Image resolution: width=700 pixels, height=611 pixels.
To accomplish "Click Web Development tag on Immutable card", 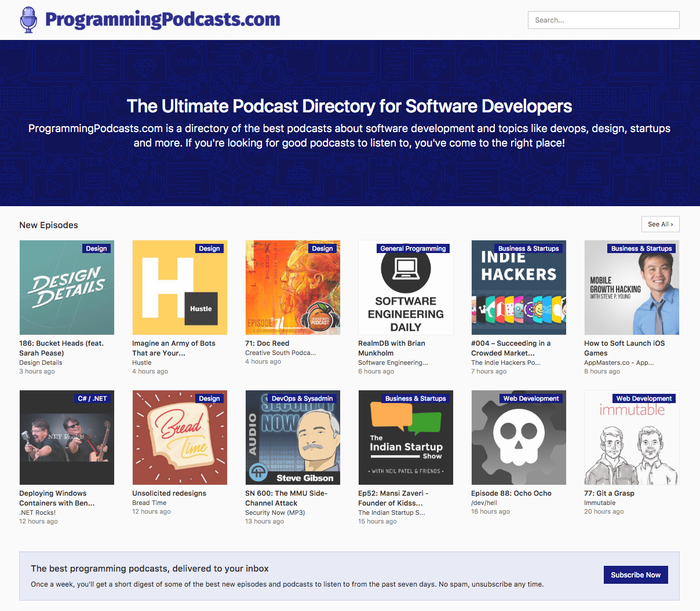I will pos(644,398).
